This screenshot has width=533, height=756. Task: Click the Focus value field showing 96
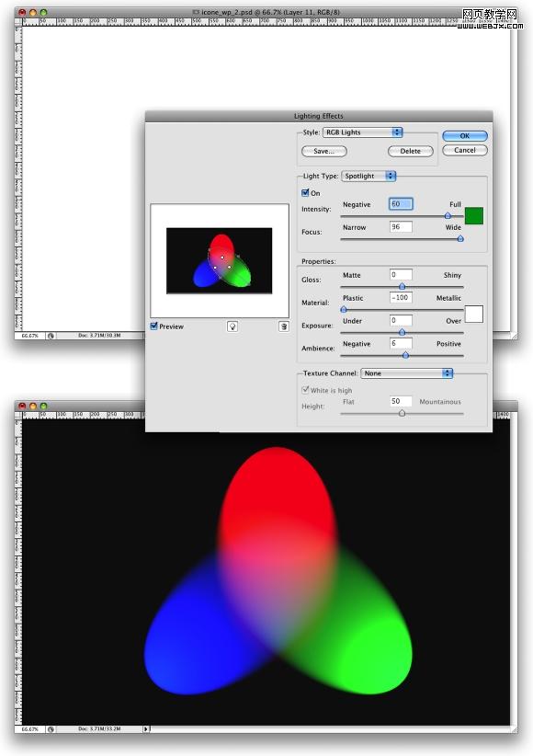401,226
